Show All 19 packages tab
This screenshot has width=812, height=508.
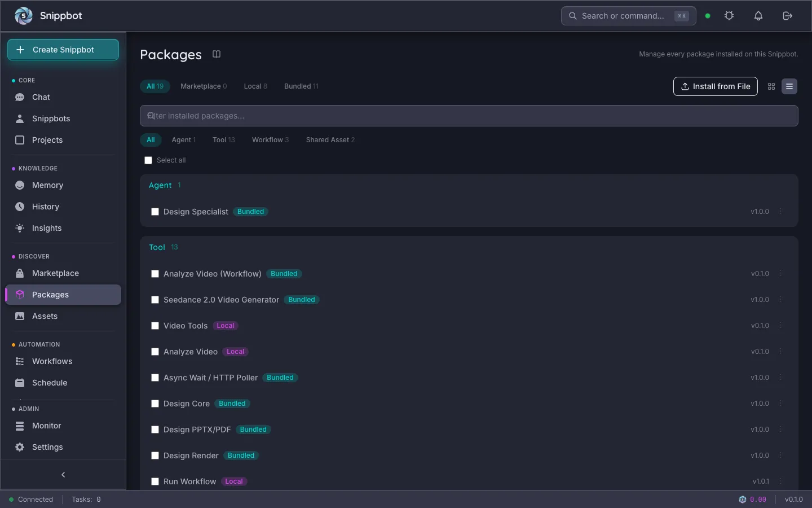pos(155,86)
